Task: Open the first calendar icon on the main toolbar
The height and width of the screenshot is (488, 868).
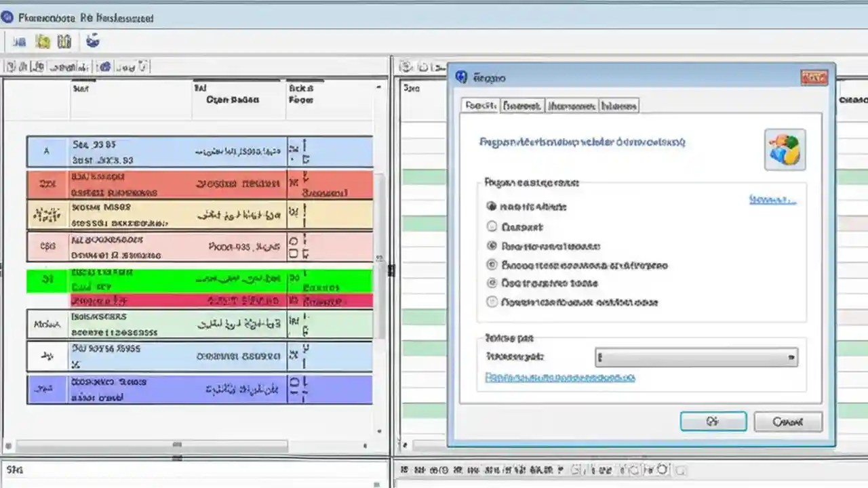Action: tap(19, 41)
